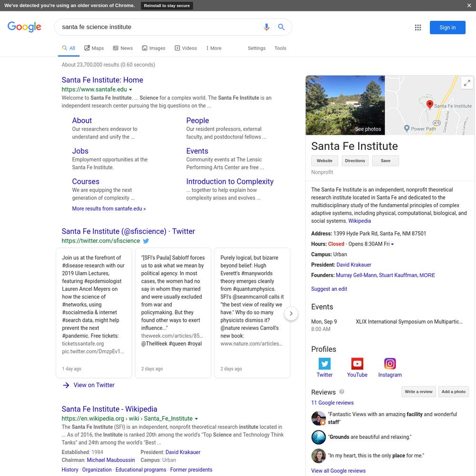Click Michael Mauboussin chairman link
This screenshot has width=476, height=476.
(x=111, y=460)
